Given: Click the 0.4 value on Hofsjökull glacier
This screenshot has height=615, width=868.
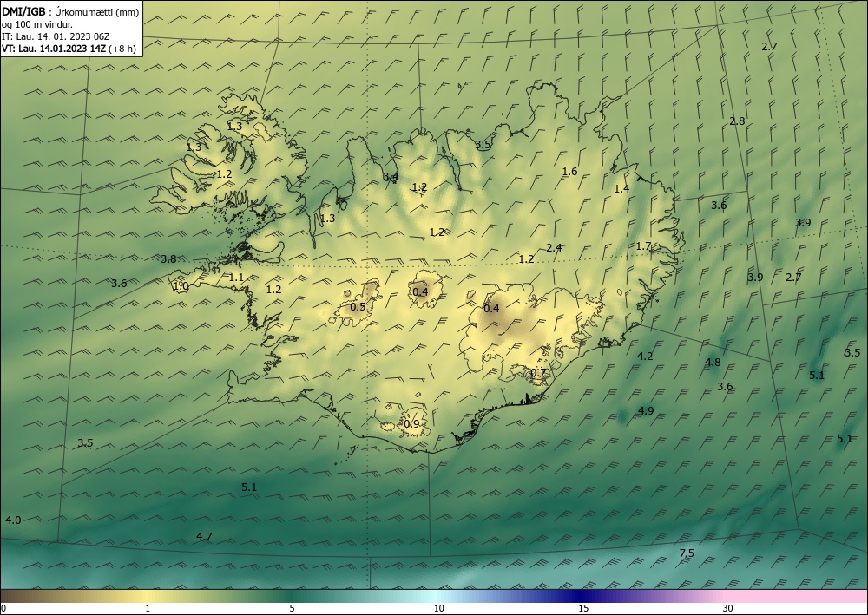Looking at the screenshot, I should [421, 291].
